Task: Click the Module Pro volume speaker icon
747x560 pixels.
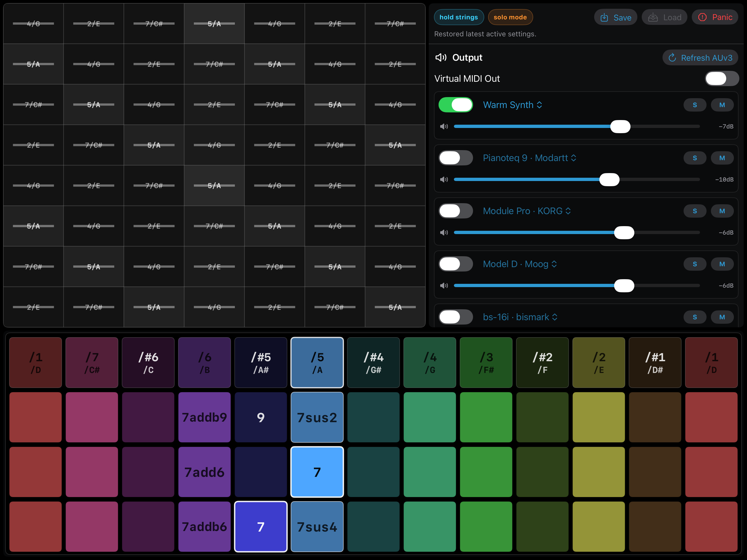Action: click(x=444, y=233)
